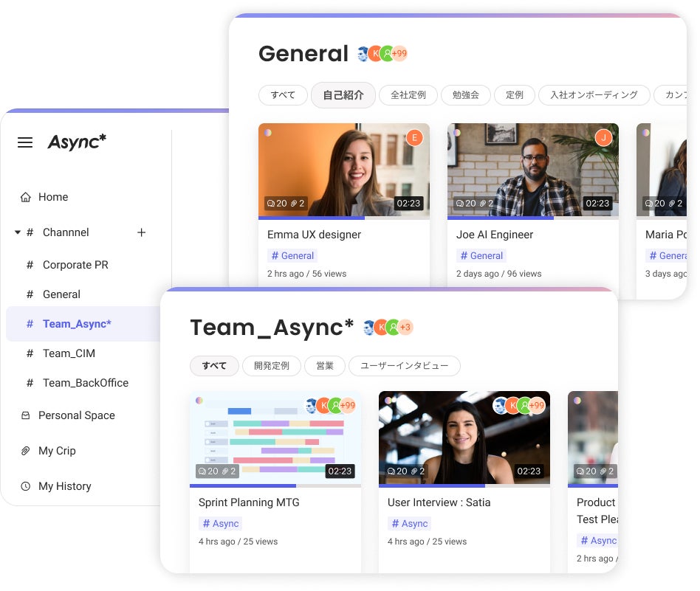The width and height of the screenshot is (700, 591).
Task: Select the 営業 filter tag
Action: coord(325,366)
